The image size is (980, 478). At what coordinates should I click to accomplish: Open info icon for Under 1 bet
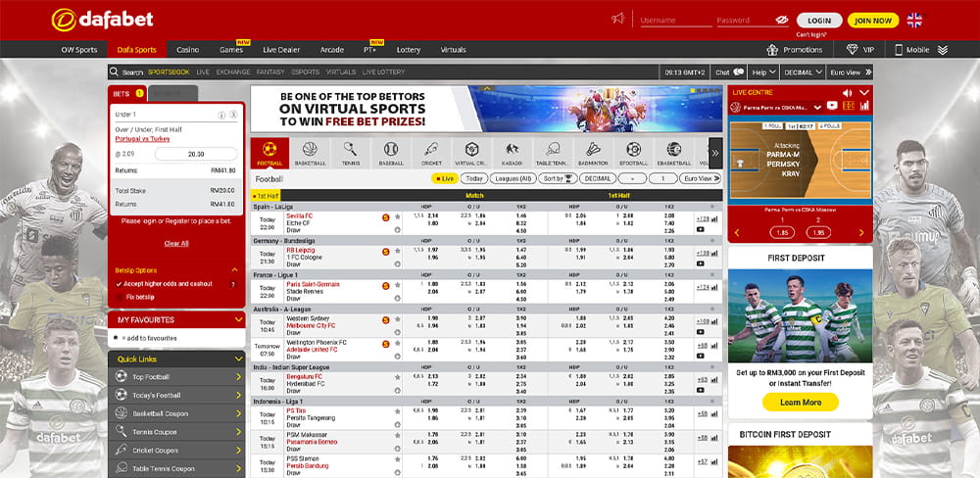[x=221, y=115]
